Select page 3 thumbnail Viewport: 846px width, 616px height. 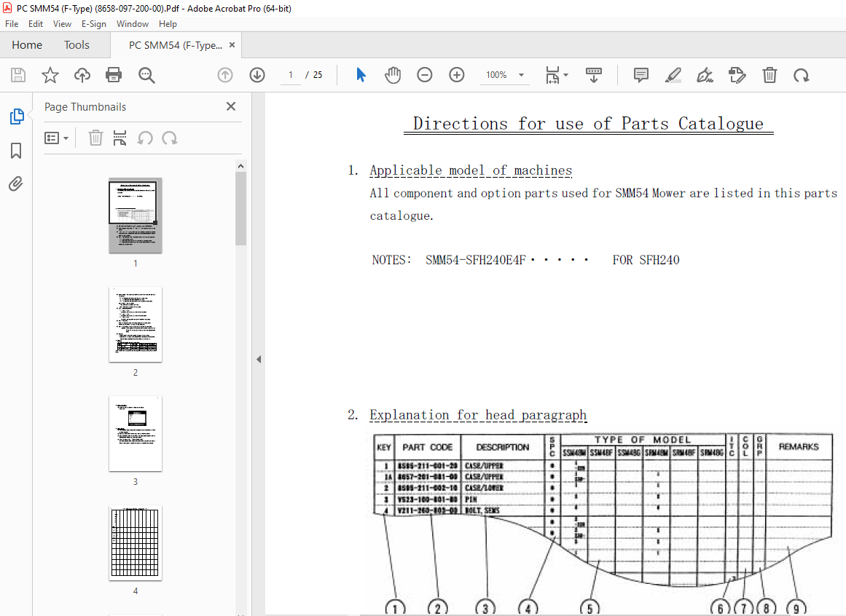point(136,434)
